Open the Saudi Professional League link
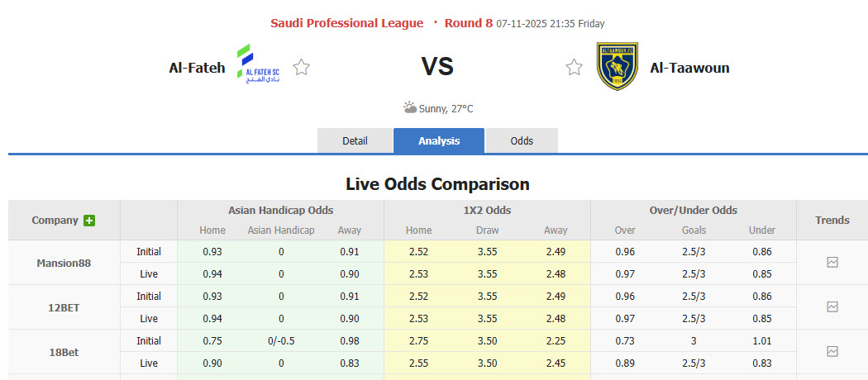Screen dimensions: 868x380 click(x=346, y=23)
